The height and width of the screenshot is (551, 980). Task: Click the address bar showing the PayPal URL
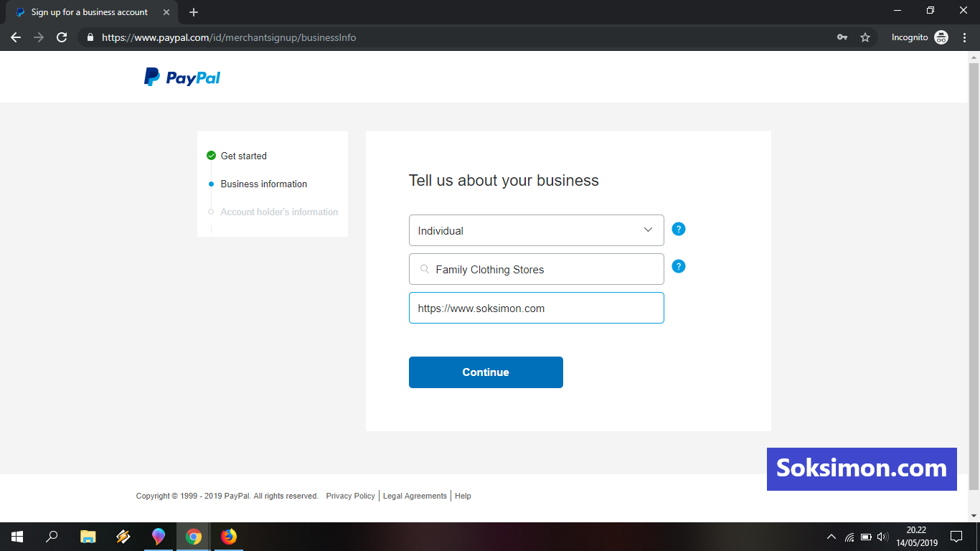[x=459, y=37]
